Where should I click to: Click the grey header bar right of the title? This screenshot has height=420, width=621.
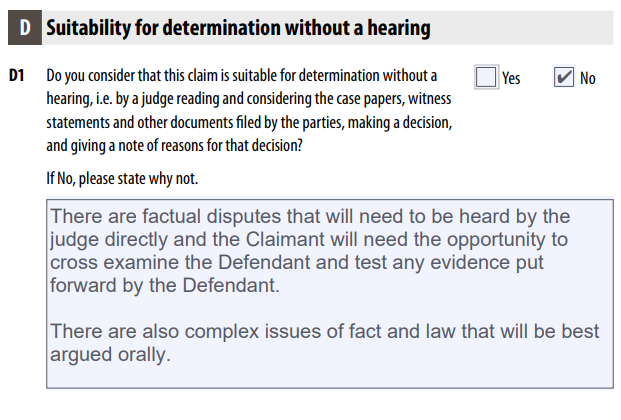tap(523, 28)
